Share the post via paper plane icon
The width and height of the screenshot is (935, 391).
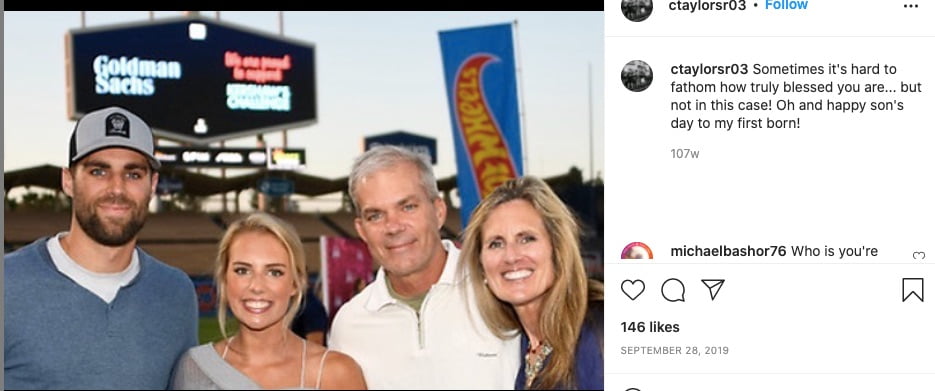pos(713,290)
